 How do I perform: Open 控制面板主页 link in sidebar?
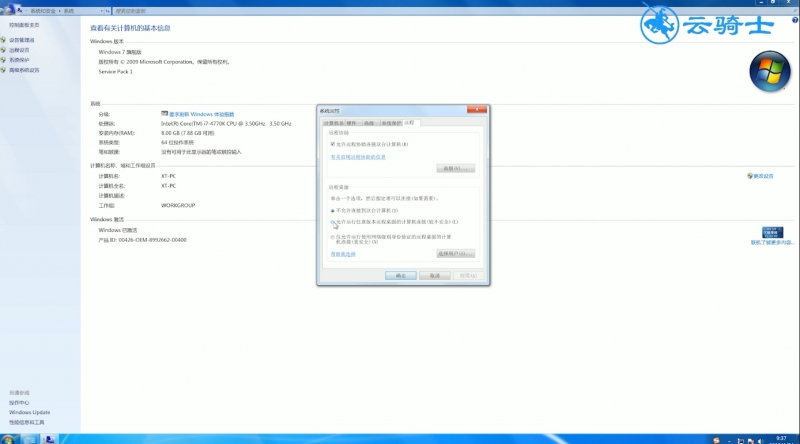click(24, 25)
